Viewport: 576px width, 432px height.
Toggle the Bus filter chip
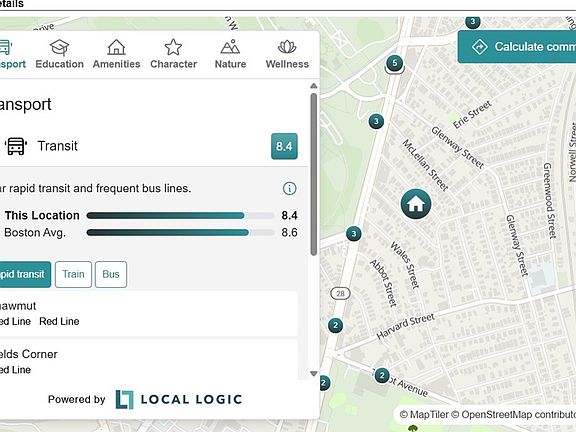click(111, 274)
